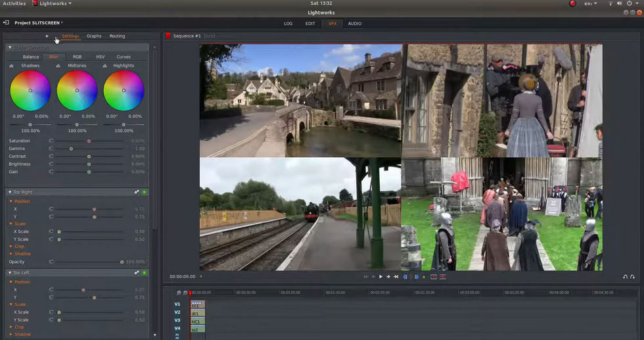Viewport: 644px width, 340px height.
Task: Open the Routing panel view
Action: point(117,36)
